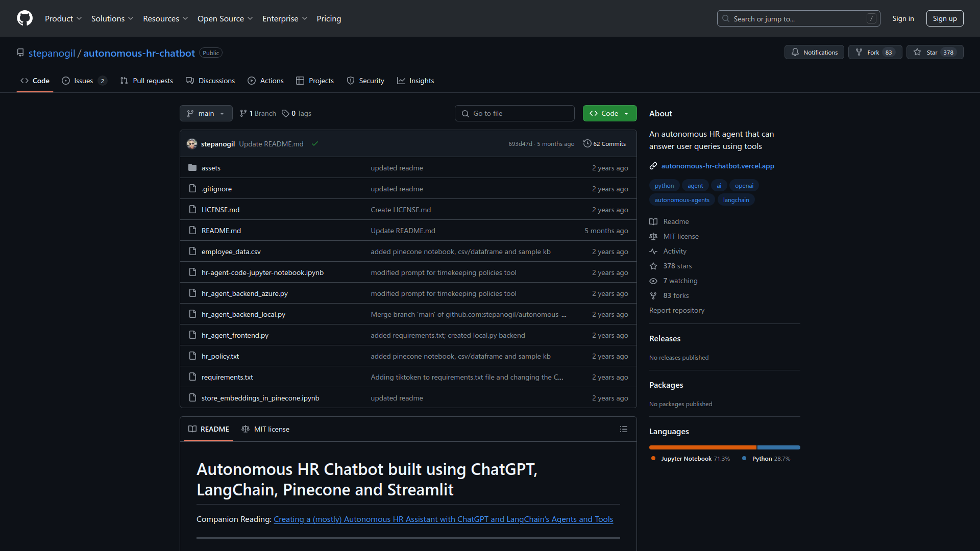Screen dimensions: 980x551
Task: Click the blue Python language bar segment
Action: pyautogui.click(x=779, y=447)
